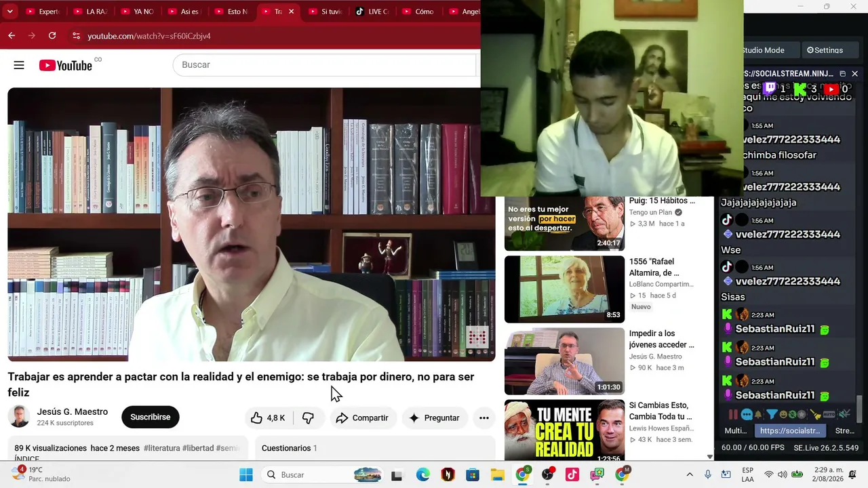Select the https://socialstr dock tab
Viewport: 868px width, 488px height.
click(x=790, y=431)
